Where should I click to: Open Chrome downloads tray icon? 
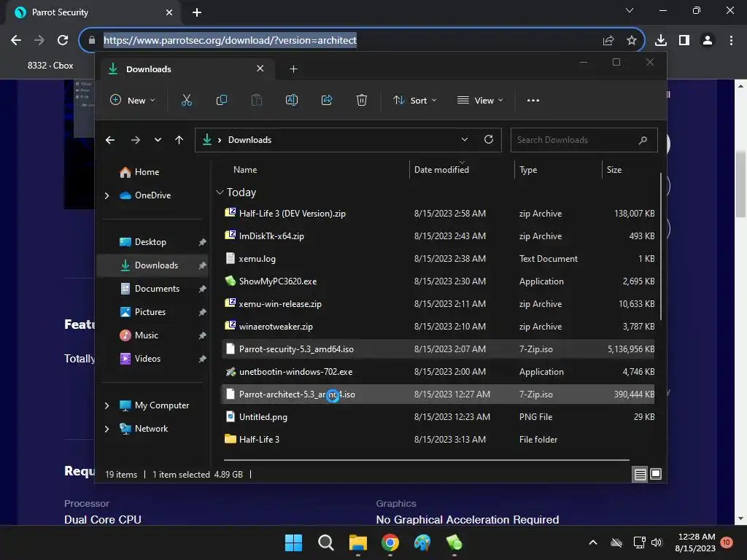tap(660, 41)
